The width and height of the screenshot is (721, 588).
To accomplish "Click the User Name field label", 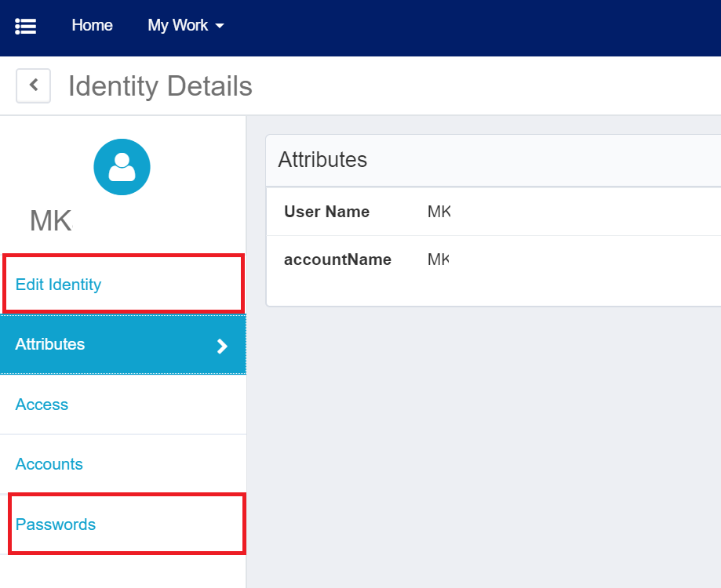I will click(x=326, y=212).
